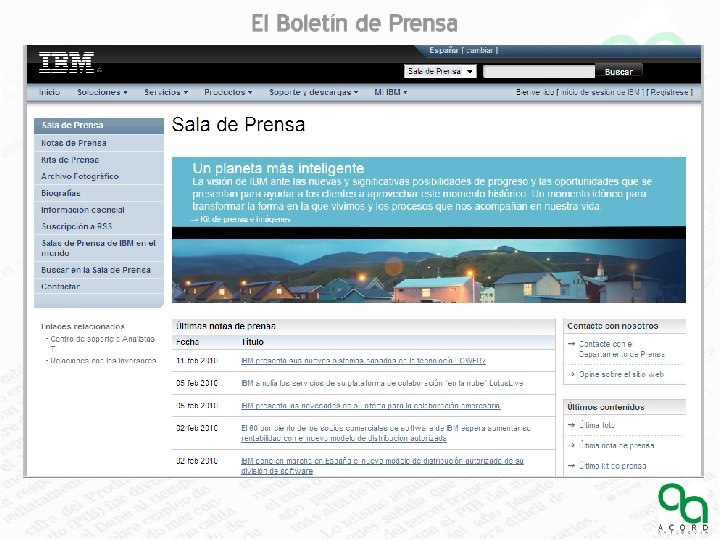Click Un planeta más inteligente heading
The width and height of the screenshot is (720, 540).
pos(278,168)
